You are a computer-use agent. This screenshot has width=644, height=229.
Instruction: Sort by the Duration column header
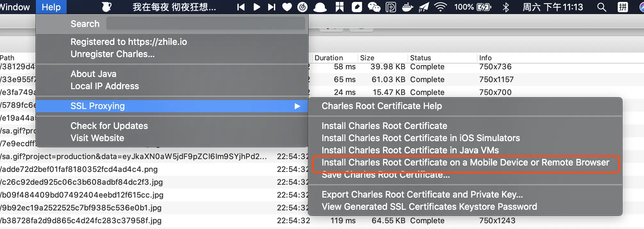pyautogui.click(x=329, y=58)
